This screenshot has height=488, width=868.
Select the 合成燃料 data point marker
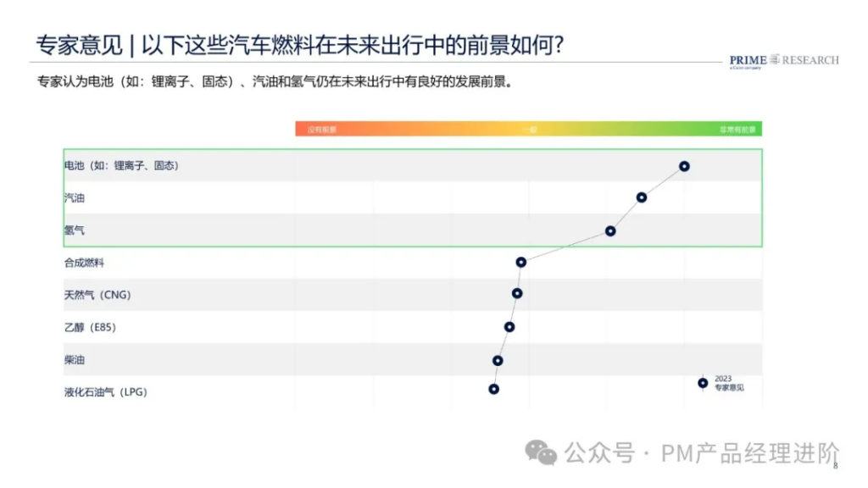tap(521, 263)
